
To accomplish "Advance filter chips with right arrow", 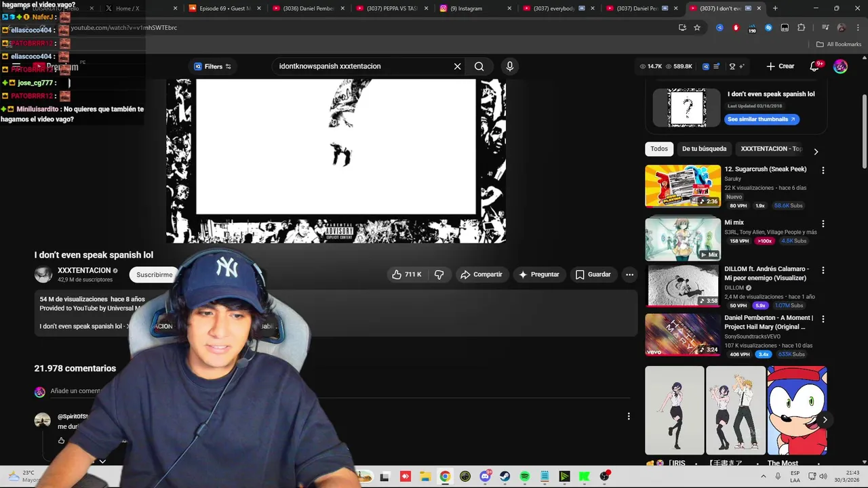I will (816, 151).
